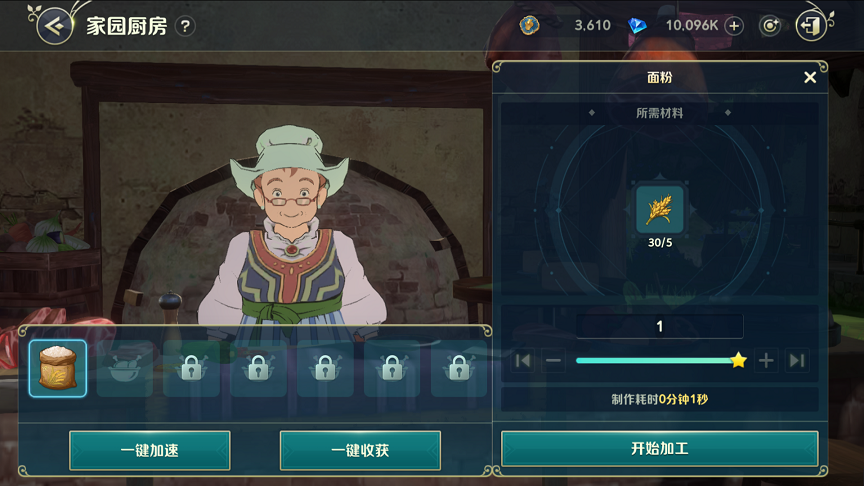Tap the gold coin currency icon
The width and height of the screenshot is (864, 486).
point(530,25)
